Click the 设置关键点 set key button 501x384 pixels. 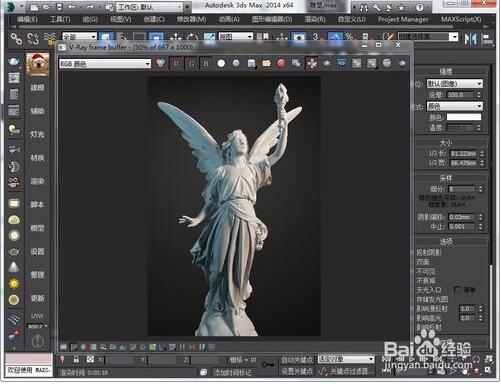pos(297,371)
